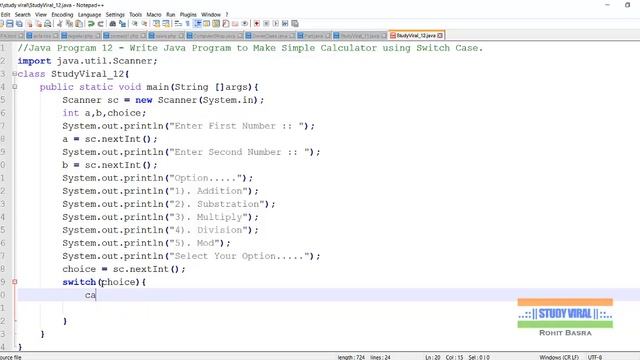Open Find with the binoculars icon

coord(113,24)
